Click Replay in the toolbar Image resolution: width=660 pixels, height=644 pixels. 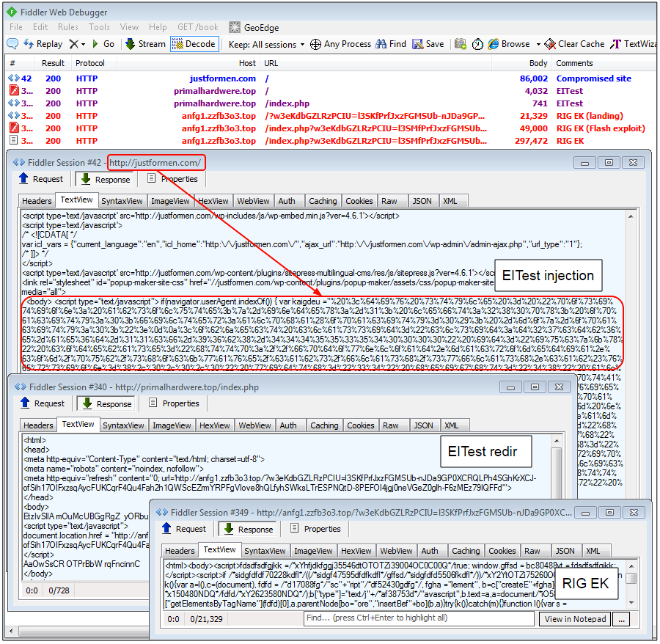pos(43,44)
